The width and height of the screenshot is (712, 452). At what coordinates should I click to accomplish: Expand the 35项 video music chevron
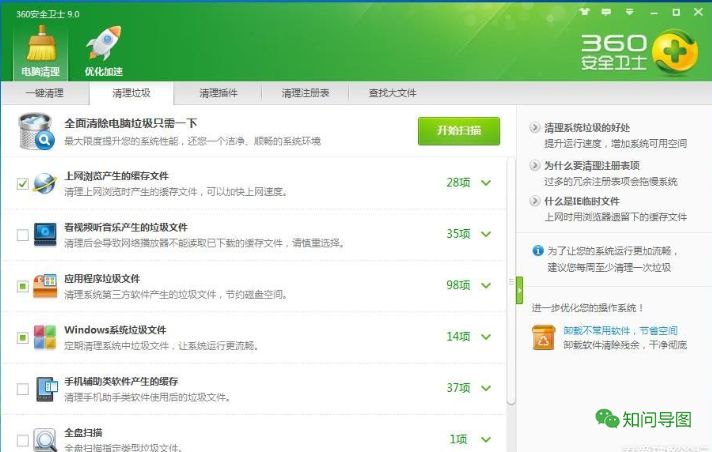[486, 234]
